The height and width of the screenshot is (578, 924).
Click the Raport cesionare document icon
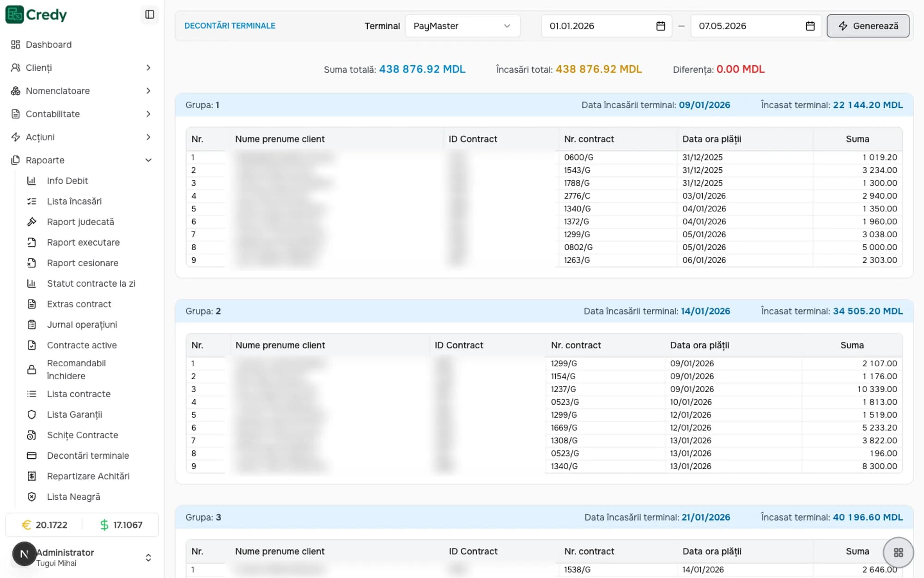(31, 263)
